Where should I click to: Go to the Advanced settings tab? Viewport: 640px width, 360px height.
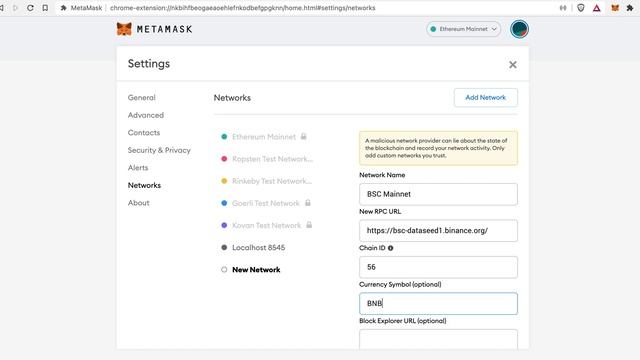pos(146,115)
